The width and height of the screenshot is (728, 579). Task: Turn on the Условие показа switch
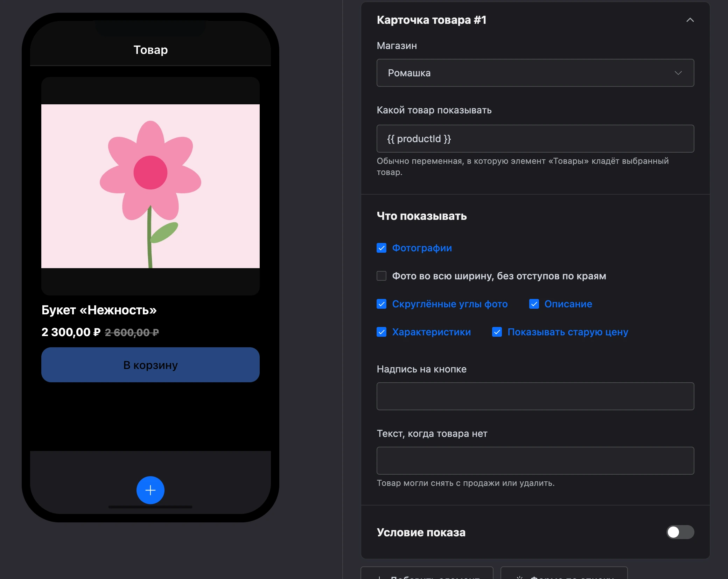[680, 532]
